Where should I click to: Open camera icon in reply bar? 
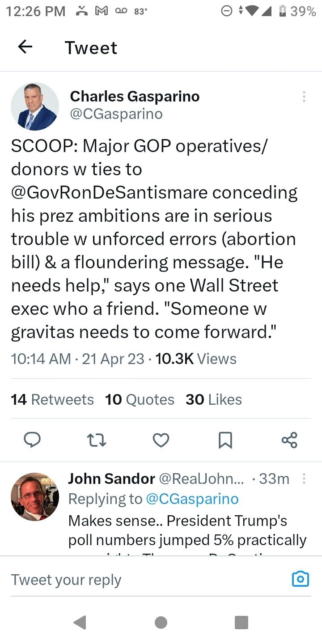coord(300,579)
